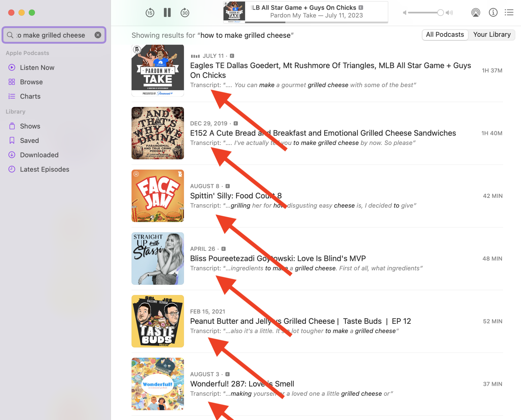The image size is (521, 420).
Task: Open the Pardon My Take result artwork
Action: tap(158, 70)
